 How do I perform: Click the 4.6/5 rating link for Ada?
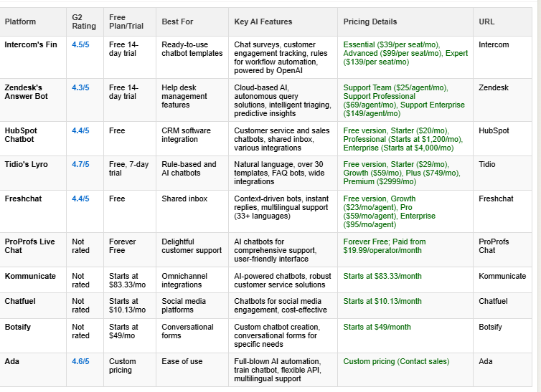[80, 361]
